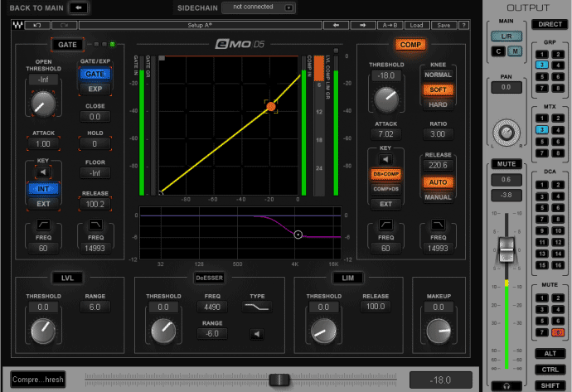Image resolution: width=572 pixels, height=392 pixels.
Task: Click the undo arrow in preset bar
Action: [36, 25]
